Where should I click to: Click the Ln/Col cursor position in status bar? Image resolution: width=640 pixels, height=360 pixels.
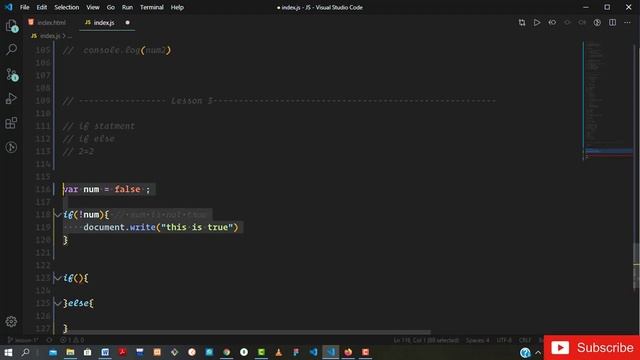point(426,340)
